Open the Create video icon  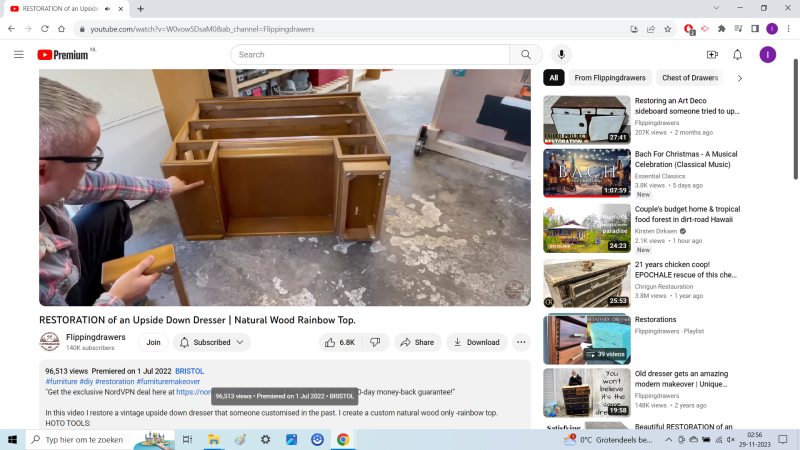(x=712, y=54)
